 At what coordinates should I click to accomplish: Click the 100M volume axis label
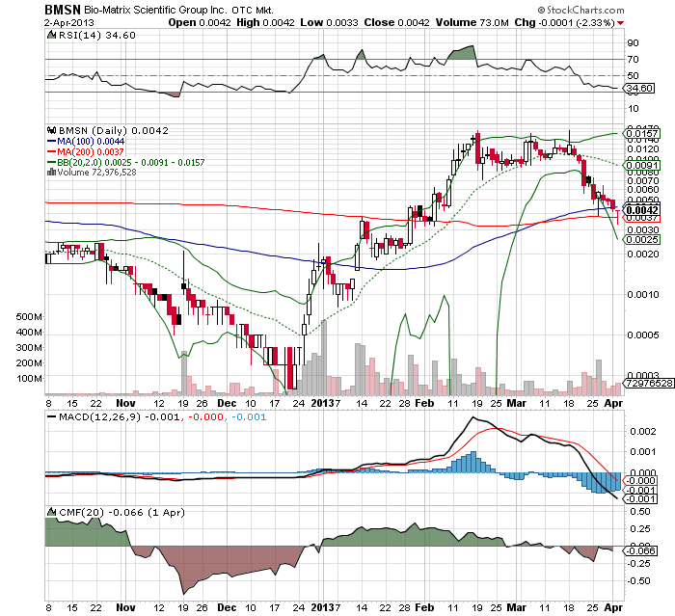click(29, 379)
